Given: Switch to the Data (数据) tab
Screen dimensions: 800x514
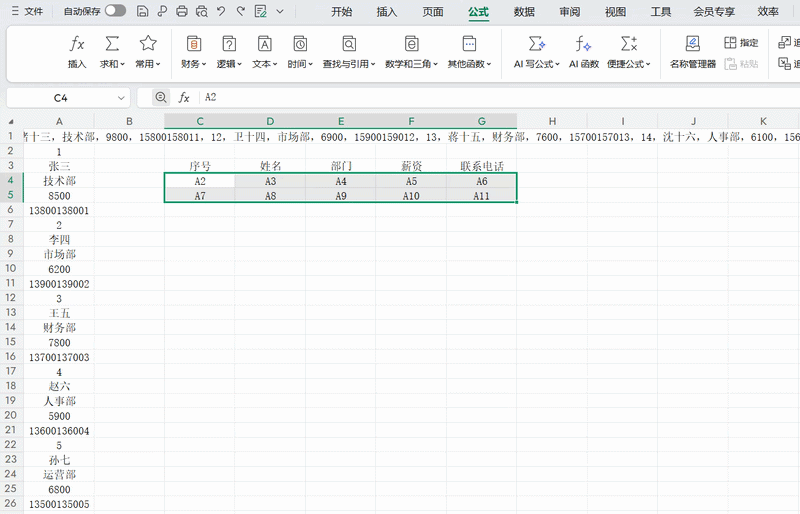Looking at the screenshot, I should (x=524, y=12).
